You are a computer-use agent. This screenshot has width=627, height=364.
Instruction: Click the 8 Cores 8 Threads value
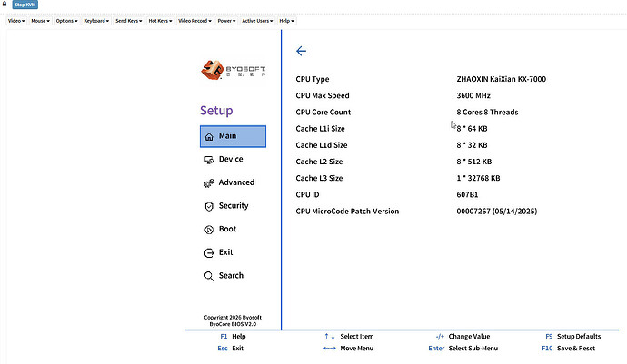click(x=487, y=113)
